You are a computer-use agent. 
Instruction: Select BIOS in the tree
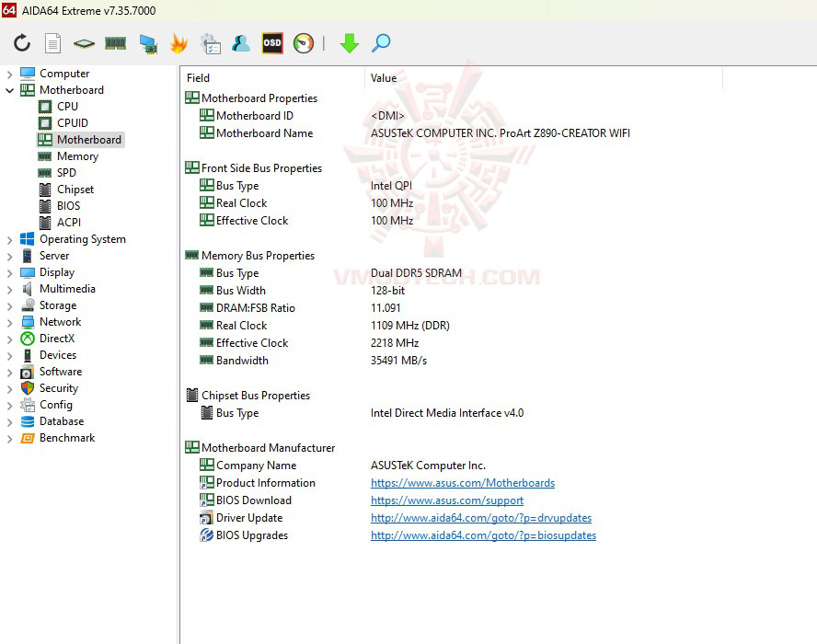[x=68, y=206]
